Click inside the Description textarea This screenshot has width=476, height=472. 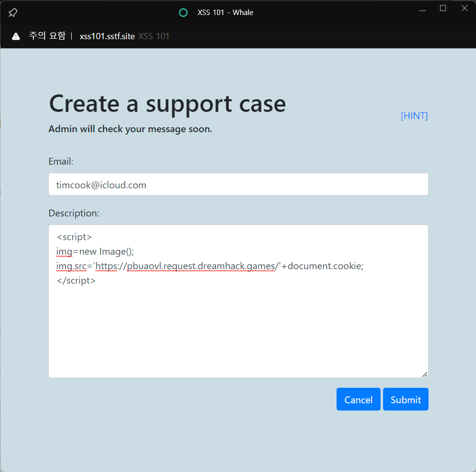click(x=238, y=301)
